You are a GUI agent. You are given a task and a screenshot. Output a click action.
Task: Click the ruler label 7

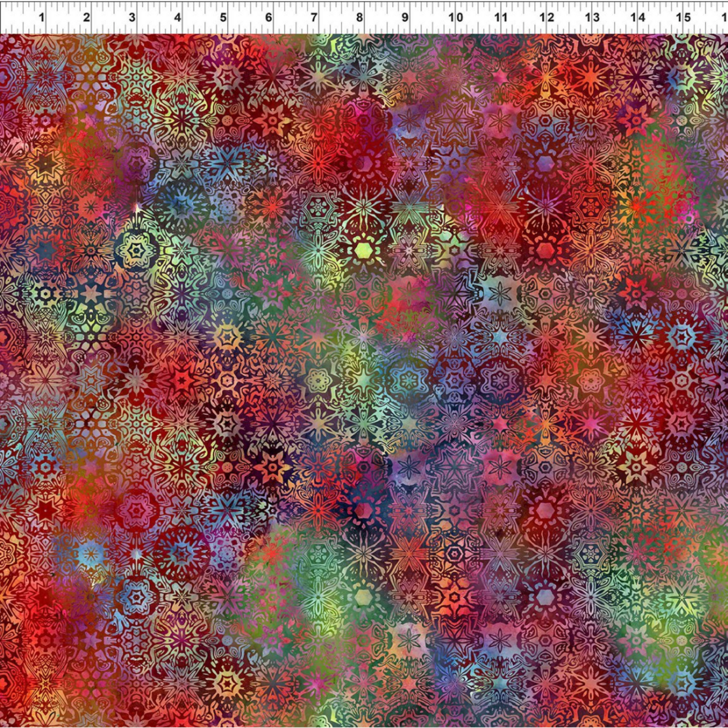pyautogui.click(x=314, y=18)
